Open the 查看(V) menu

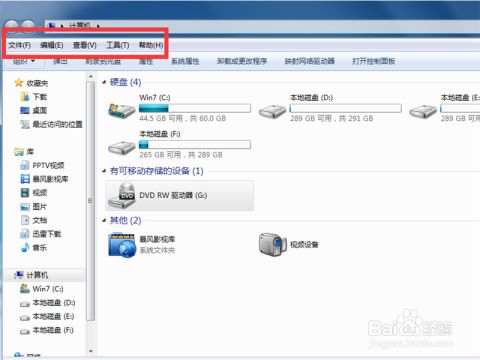85,45
